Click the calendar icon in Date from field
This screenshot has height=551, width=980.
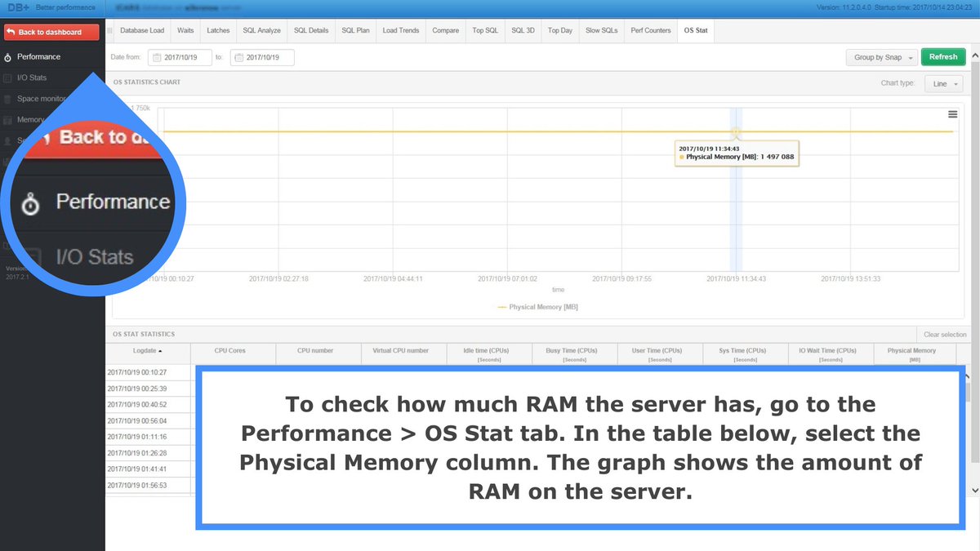(x=156, y=57)
